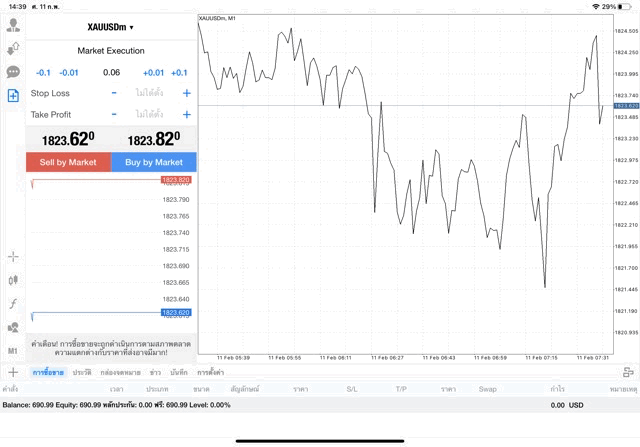Open the chat messages icon
Screen dimensions: 640x447
click(x=13, y=72)
